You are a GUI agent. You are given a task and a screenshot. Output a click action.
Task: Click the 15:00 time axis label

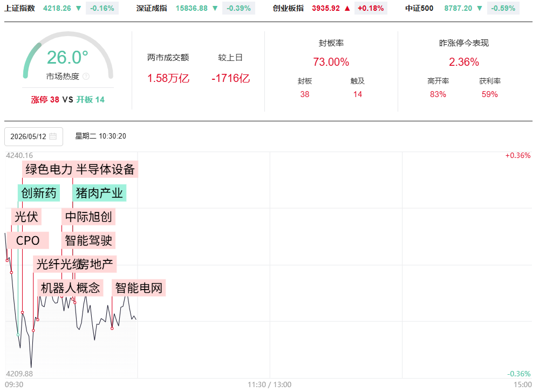click(522, 384)
